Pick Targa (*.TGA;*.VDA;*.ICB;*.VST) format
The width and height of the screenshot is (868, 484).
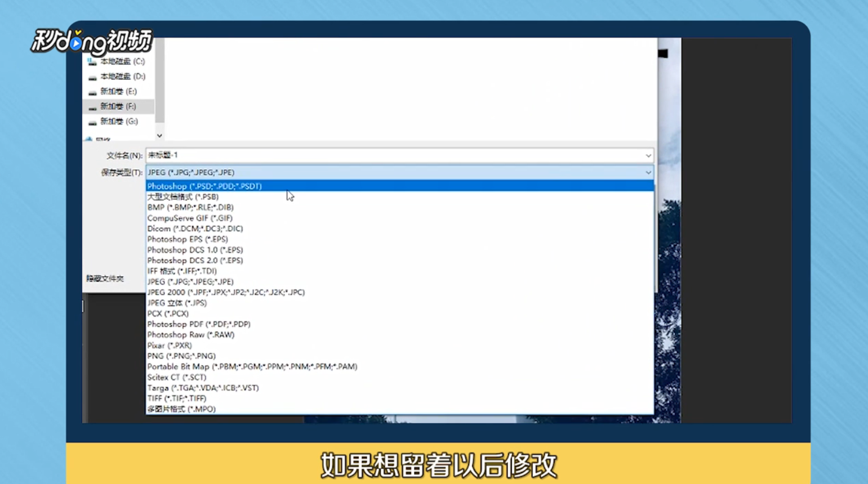point(399,388)
